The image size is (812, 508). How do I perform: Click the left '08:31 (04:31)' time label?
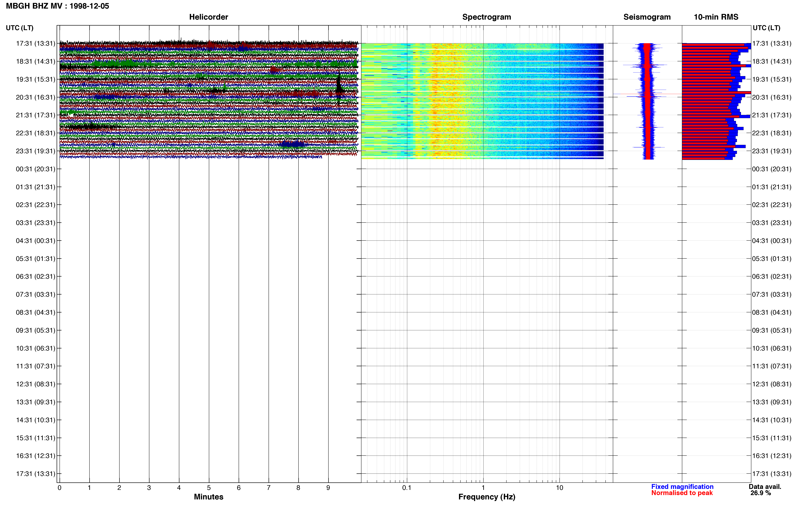(x=36, y=313)
